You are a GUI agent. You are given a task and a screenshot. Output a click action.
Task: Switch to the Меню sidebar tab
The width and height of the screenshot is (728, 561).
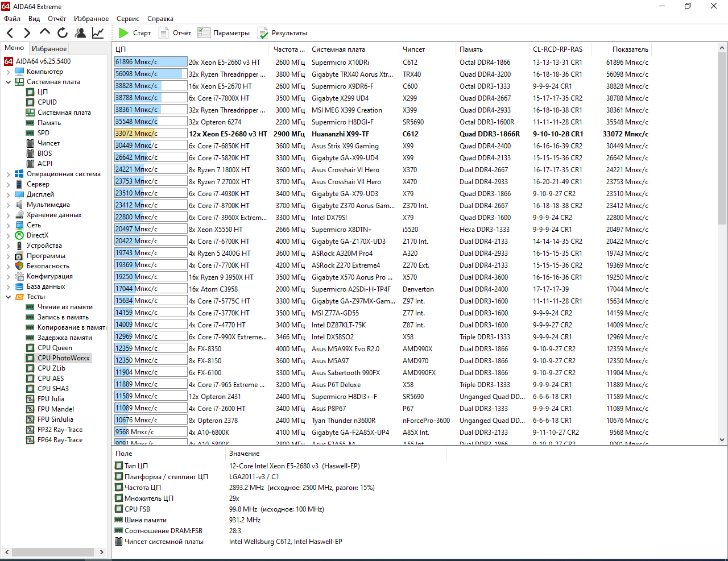point(14,48)
